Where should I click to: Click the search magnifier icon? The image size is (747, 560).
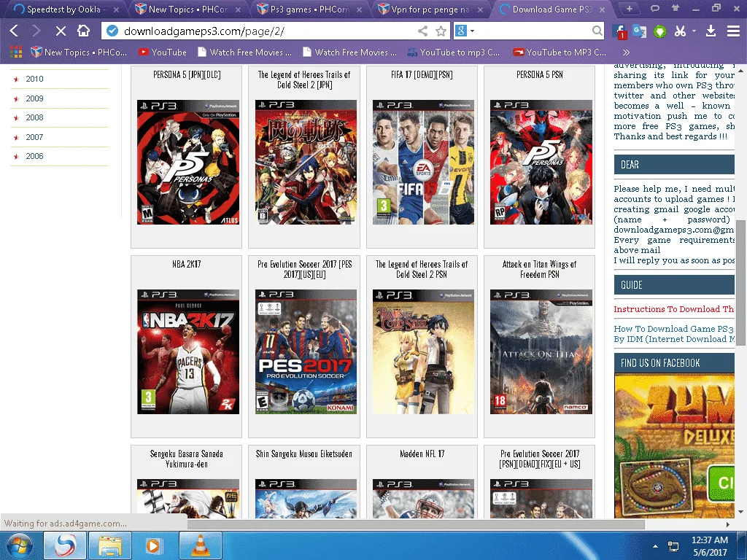(x=597, y=31)
